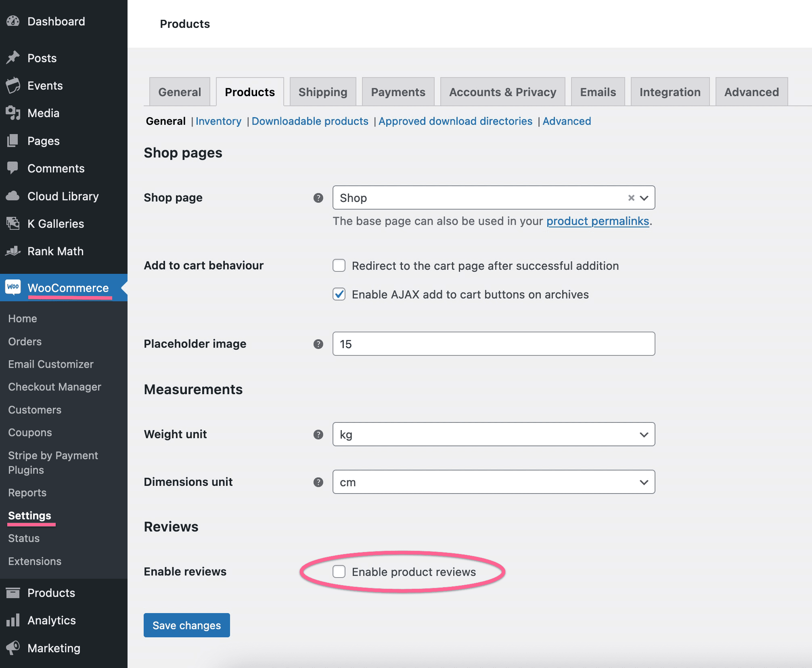Open Downloadable products sub-section
The width and height of the screenshot is (812, 668).
click(310, 121)
